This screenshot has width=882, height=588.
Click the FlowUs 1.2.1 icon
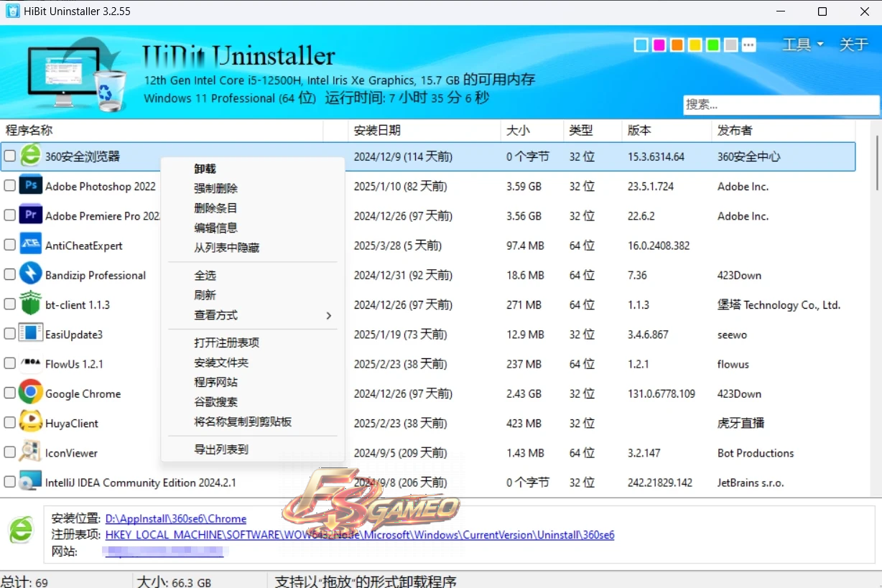[30, 364]
